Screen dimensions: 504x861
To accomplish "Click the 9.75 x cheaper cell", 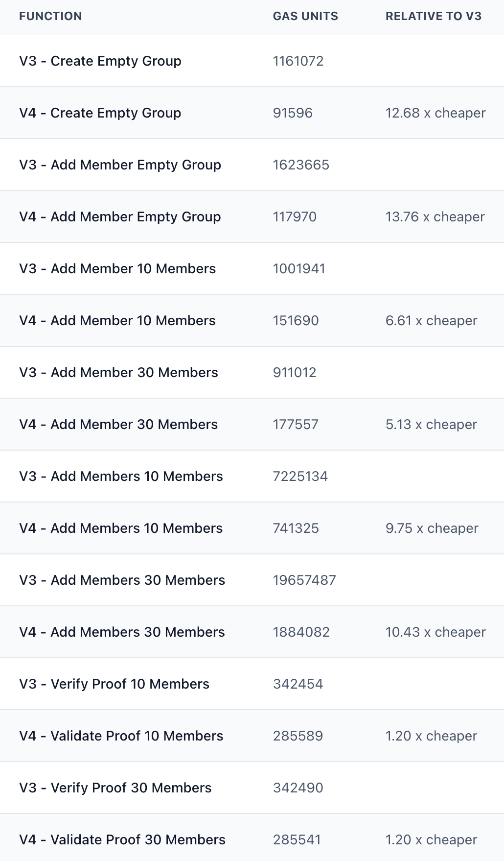I will click(x=432, y=528).
